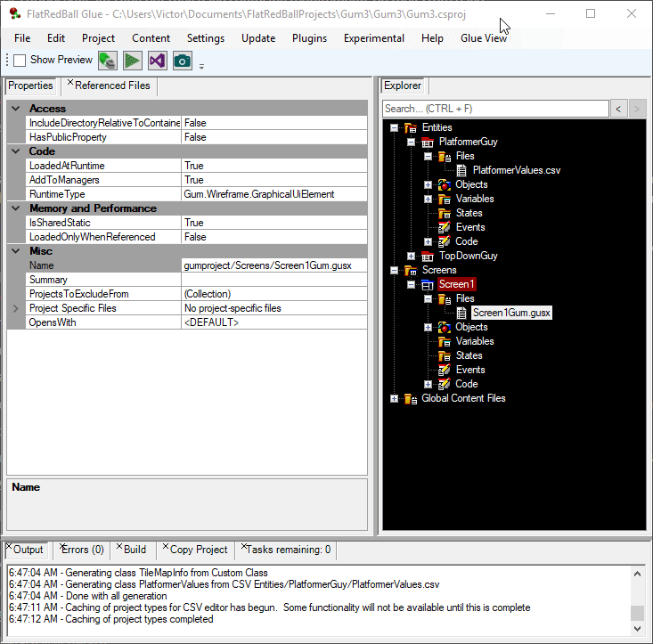653x644 pixels.
Task: Click the search back arrow button
Action: click(619, 109)
